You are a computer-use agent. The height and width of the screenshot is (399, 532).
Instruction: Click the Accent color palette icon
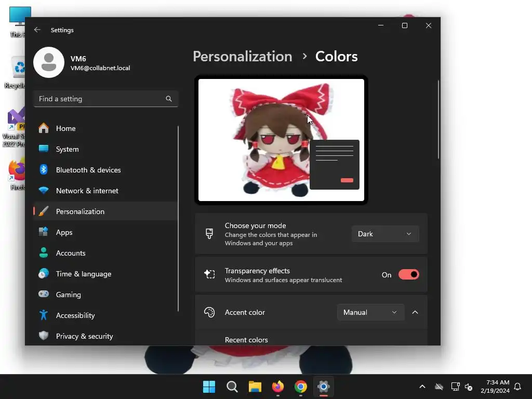click(x=209, y=312)
